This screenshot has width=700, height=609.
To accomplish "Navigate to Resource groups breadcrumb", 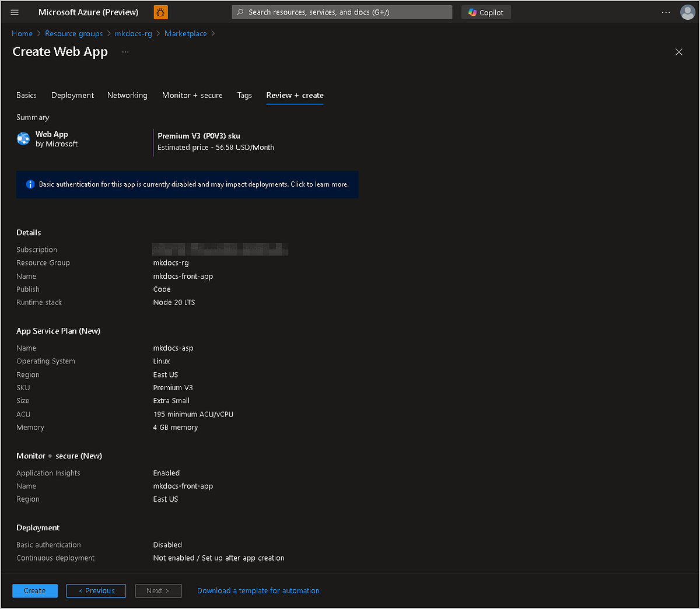I will click(73, 34).
